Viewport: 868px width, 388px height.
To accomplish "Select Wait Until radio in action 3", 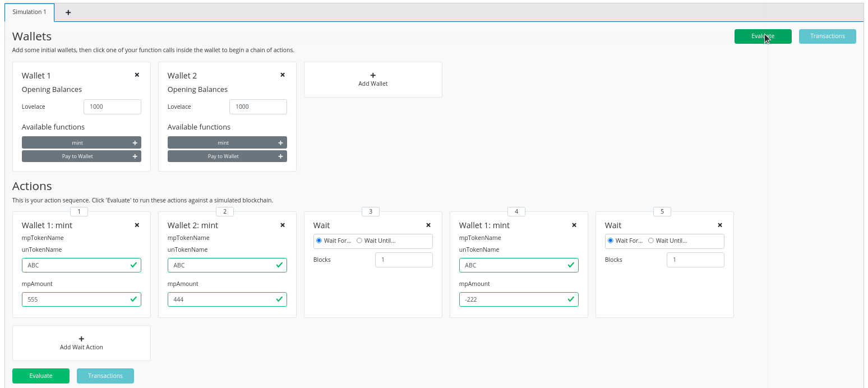I will 359,241.
